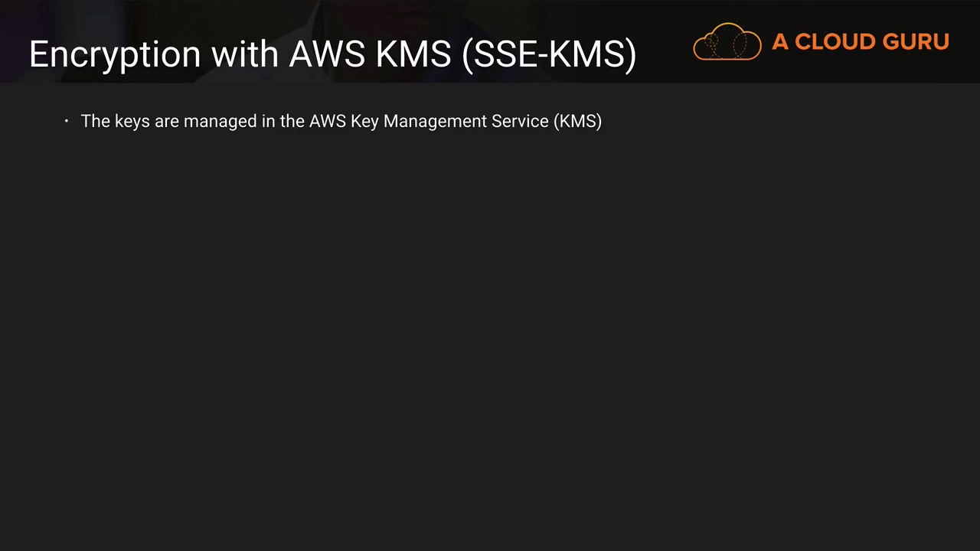Click the word "Encryption" in the slide title
This screenshot has height=551, width=980.
(x=115, y=54)
